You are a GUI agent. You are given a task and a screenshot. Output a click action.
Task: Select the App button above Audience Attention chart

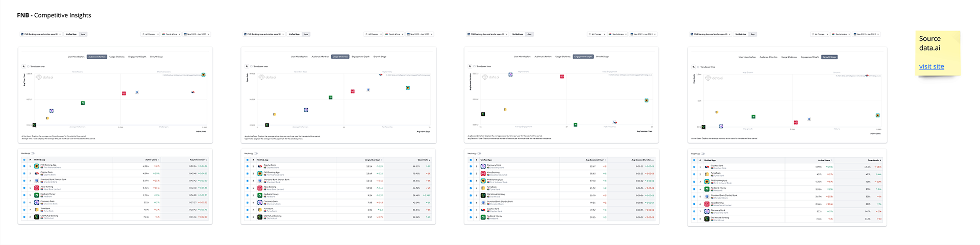(83, 34)
